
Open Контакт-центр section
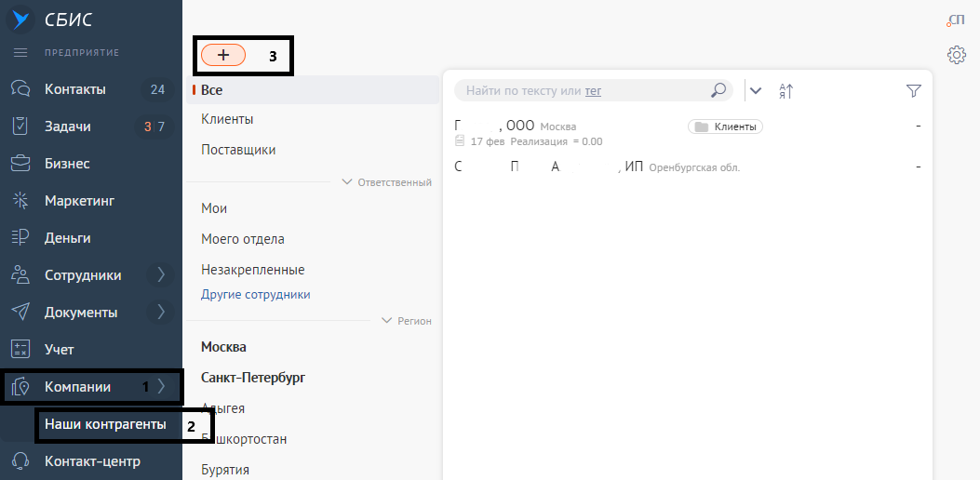coord(91,461)
